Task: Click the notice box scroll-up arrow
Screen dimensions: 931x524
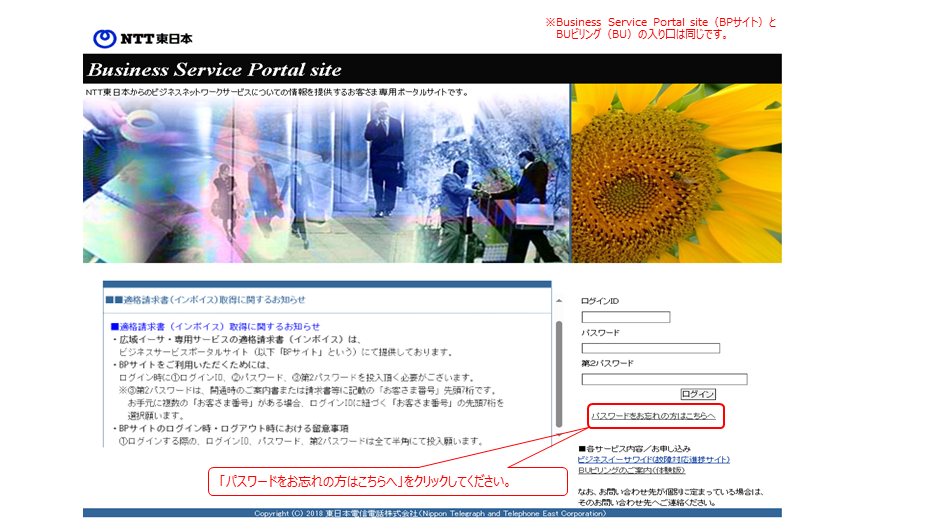Action: pos(559,301)
